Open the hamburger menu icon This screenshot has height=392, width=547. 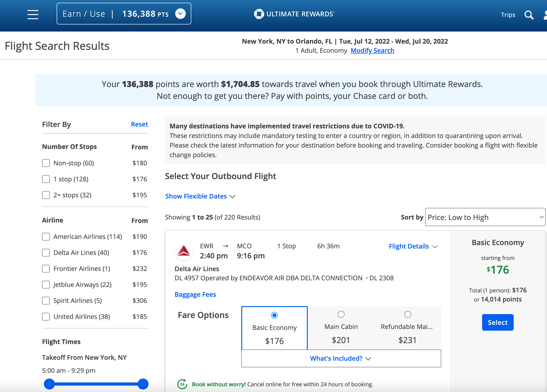click(x=33, y=14)
